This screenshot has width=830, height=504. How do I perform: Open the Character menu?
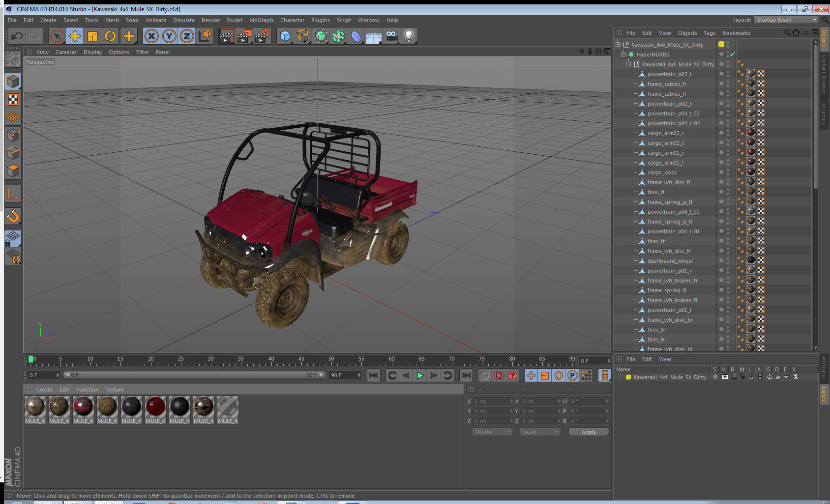(292, 20)
